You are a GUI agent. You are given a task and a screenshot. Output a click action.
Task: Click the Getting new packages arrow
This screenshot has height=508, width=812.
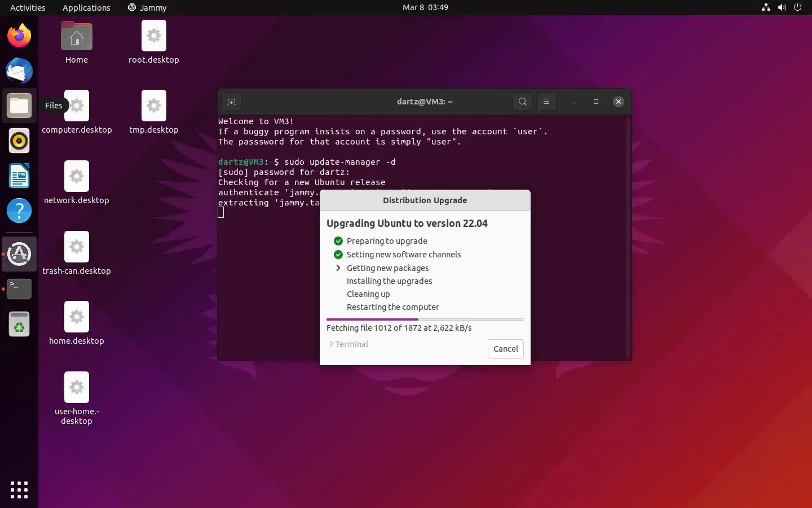click(338, 268)
